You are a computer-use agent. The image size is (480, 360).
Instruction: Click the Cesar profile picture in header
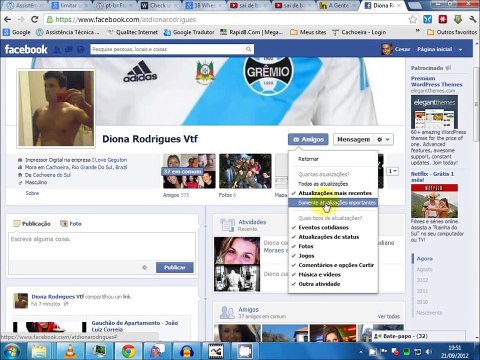click(387, 49)
